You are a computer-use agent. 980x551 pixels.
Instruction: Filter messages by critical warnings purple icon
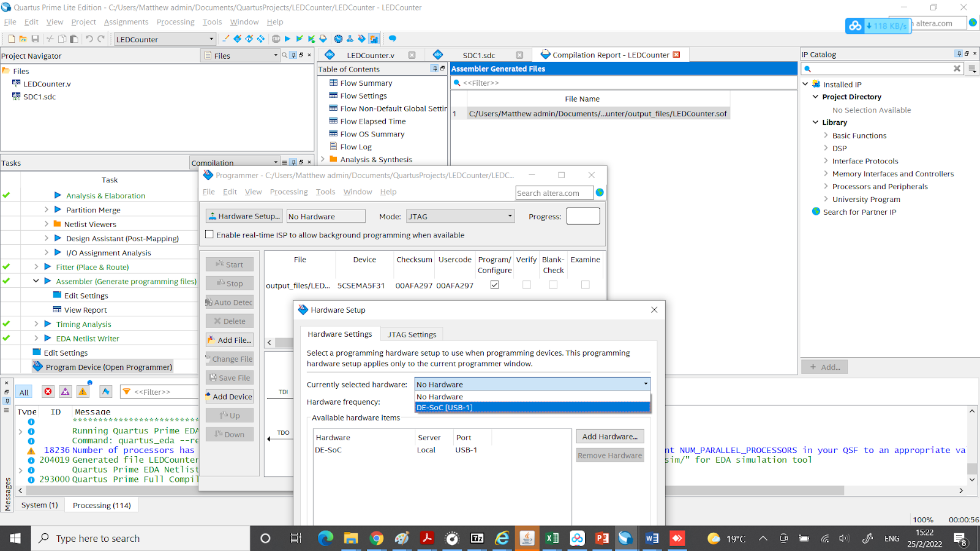coord(66,391)
